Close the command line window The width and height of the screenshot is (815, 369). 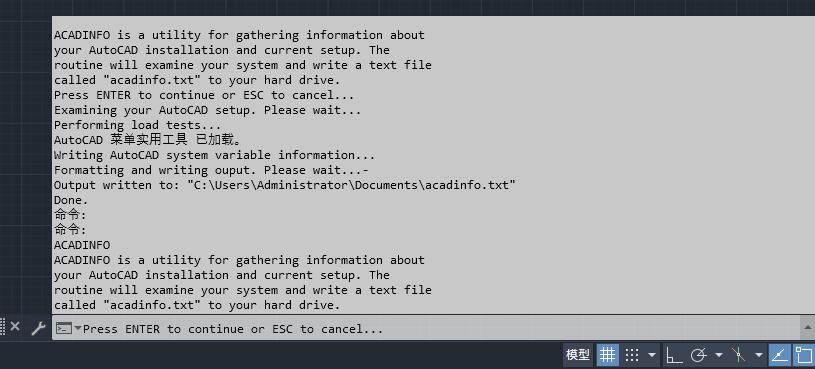click(15, 326)
